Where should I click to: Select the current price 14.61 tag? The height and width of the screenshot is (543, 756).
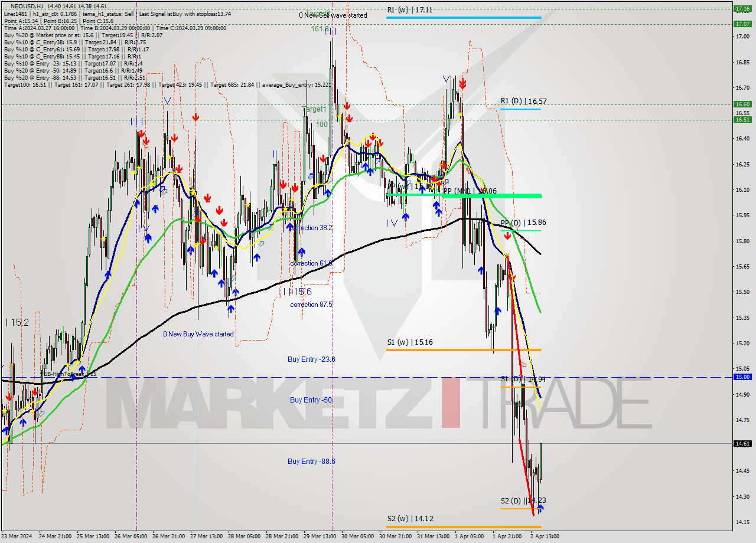click(x=742, y=443)
